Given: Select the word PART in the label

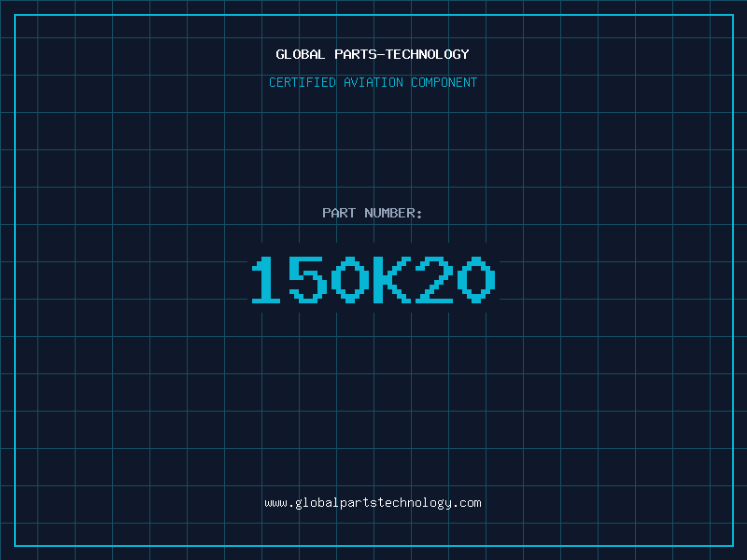Looking at the screenshot, I should [x=339, y=213].
